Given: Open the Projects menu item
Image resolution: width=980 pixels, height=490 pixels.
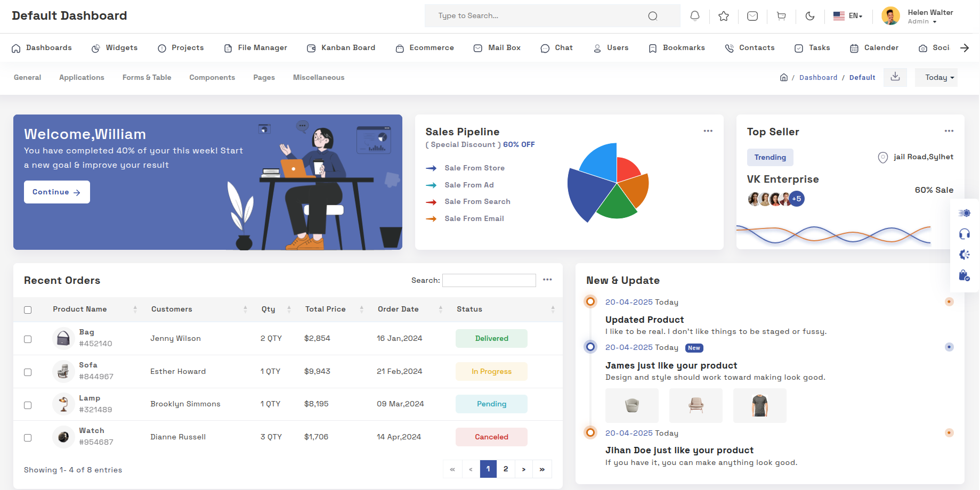Looking at the screenshot, I should (x=181, y=48).
